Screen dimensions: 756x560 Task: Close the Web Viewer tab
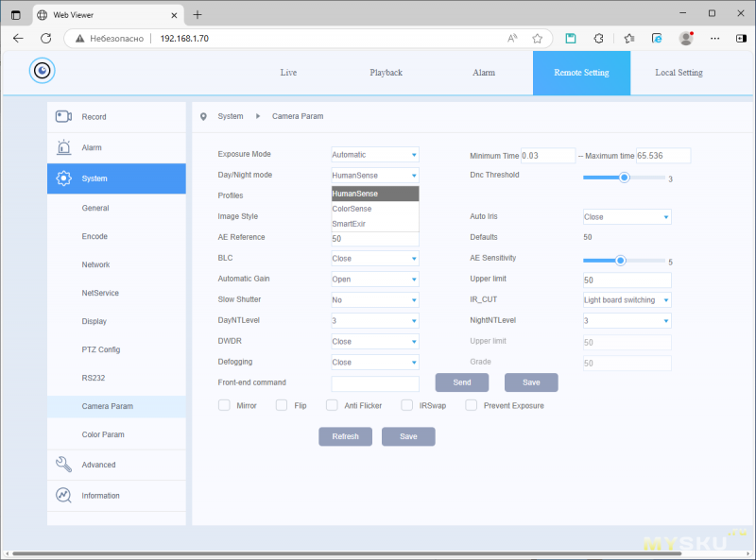click(174, 15)
